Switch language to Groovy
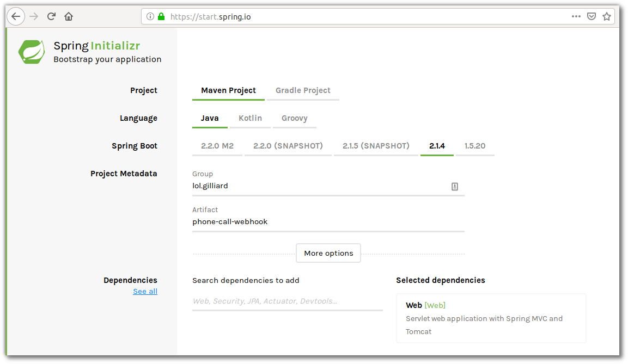Screen dimensions: 628x364 pyautogui.click(x=294, y=118)
